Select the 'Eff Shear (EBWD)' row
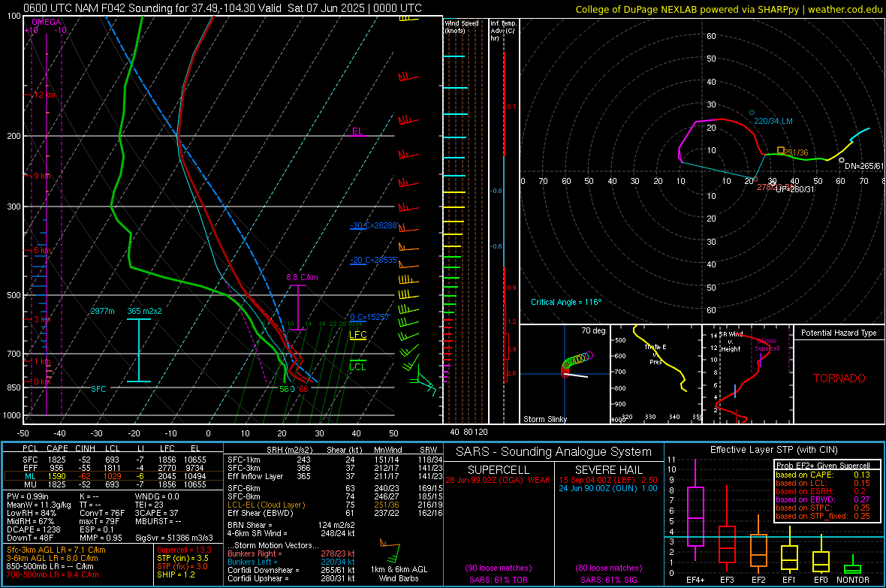 335,514
